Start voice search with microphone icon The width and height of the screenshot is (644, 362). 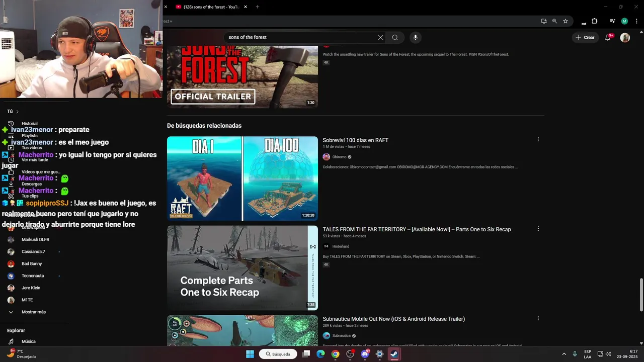pos(415,37)
